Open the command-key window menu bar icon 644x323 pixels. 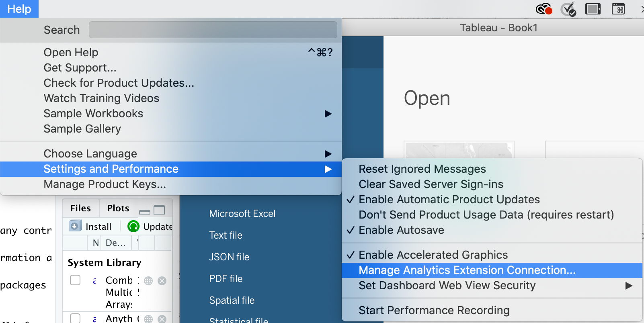tap(618, 8)
